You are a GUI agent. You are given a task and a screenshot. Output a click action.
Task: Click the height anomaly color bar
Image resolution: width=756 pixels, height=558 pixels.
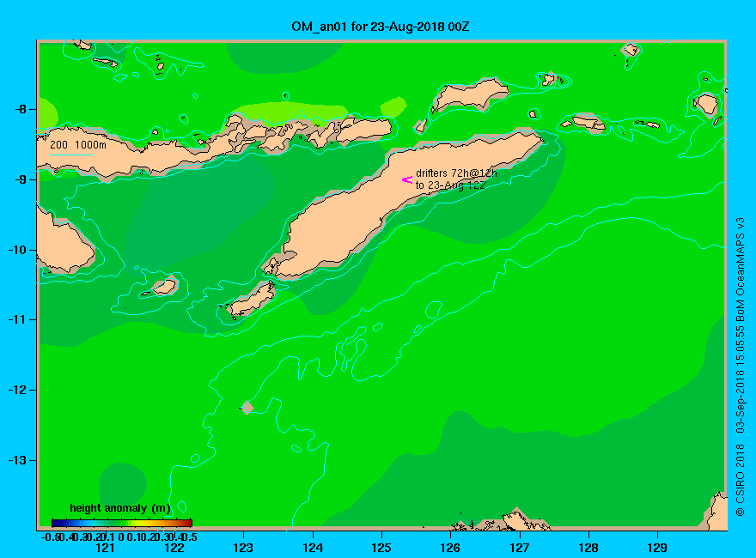(122, 523)
